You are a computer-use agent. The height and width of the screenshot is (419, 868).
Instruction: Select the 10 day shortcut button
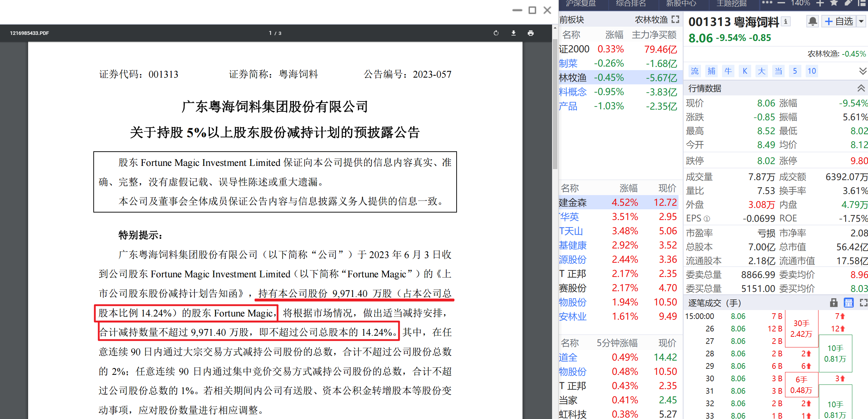[x=812, y=71]
